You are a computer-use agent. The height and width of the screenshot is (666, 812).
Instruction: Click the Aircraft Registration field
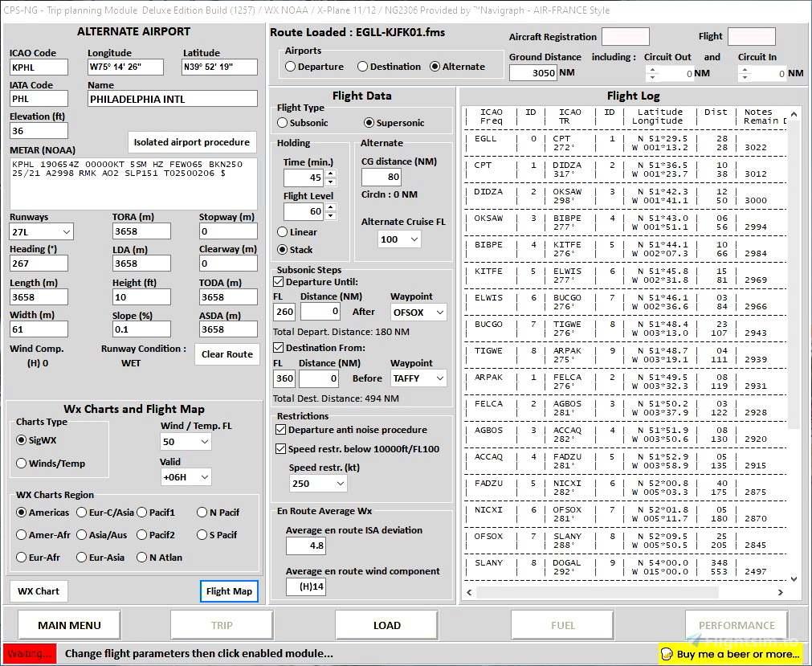(625, 37)
